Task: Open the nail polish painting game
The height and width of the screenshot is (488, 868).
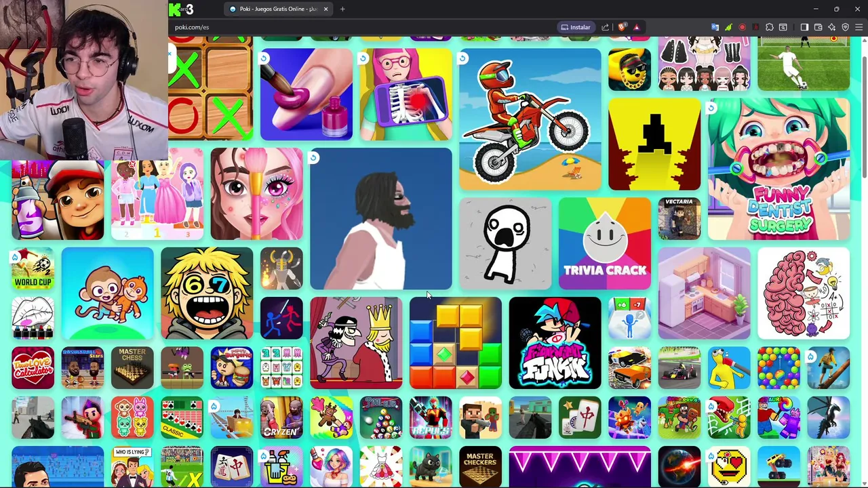Action: coord(307,95)
